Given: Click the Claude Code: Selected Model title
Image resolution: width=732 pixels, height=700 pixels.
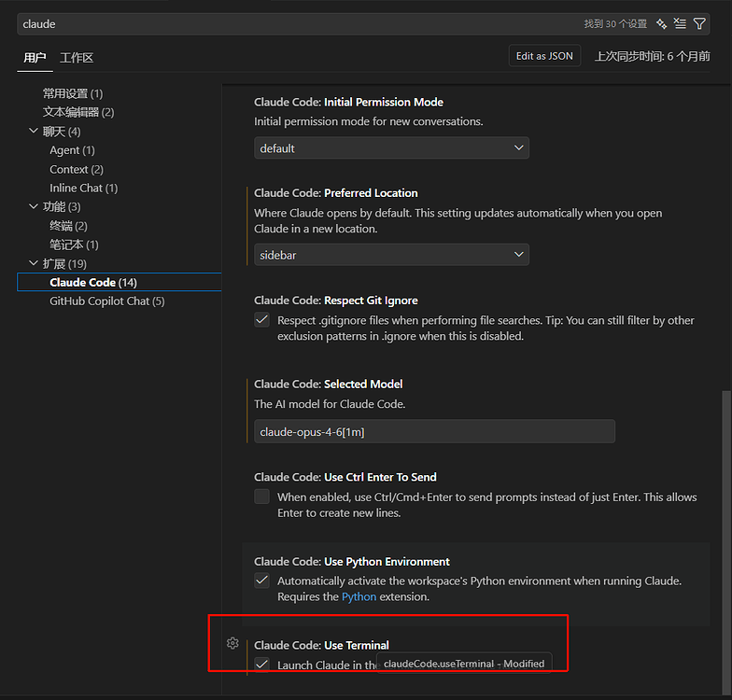Looking at the screenshot, I should tap(329, 385).
